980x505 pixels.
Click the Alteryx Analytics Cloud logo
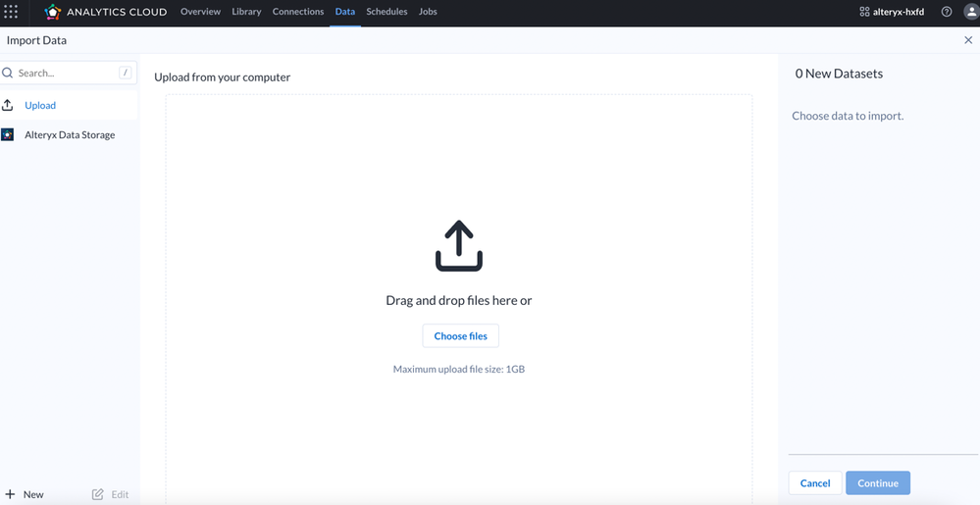tap(106, 11)
